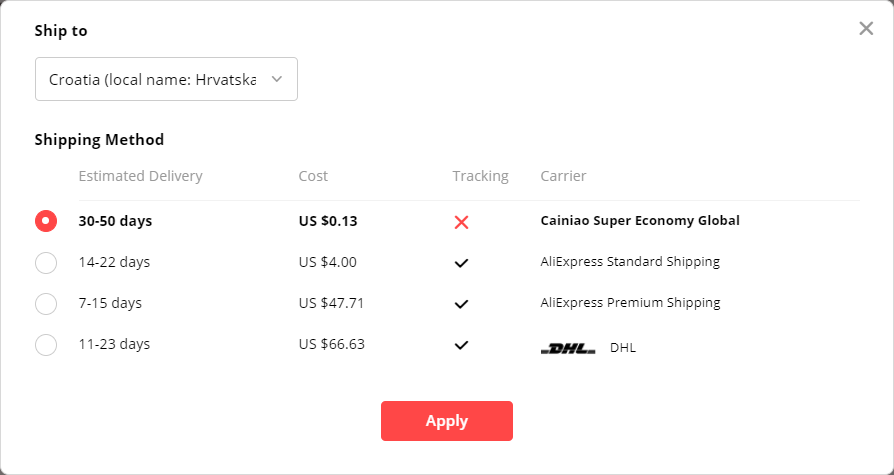Click AliExpress Premium Shipping carrier text
This screenshot has width=894, height=475.
click(630, 303)
